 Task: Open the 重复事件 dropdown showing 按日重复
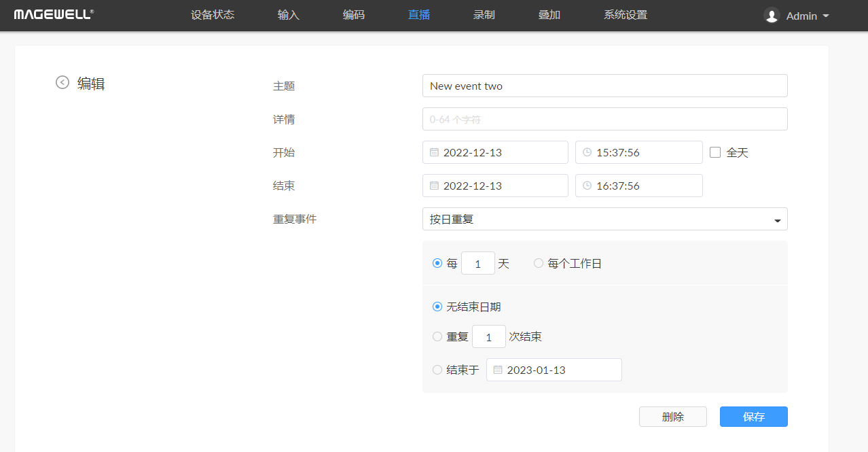(604, 220)
